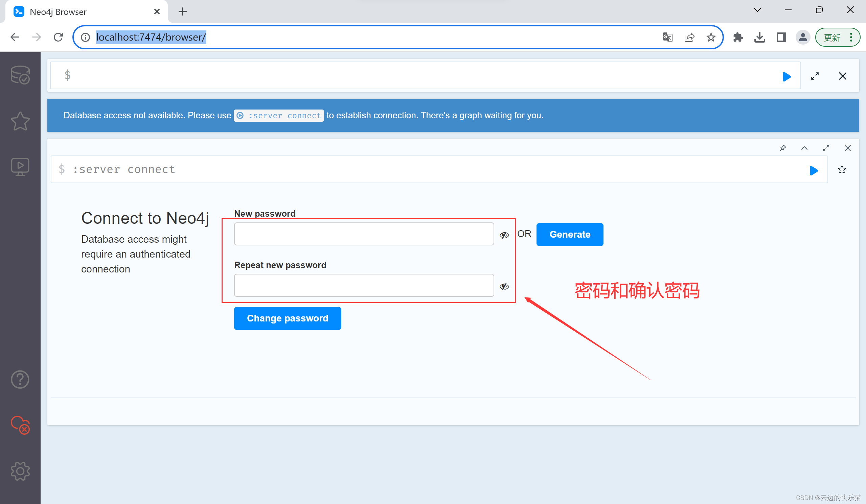
Task: Toggle visibility of New password field
Action: point(504,235)
